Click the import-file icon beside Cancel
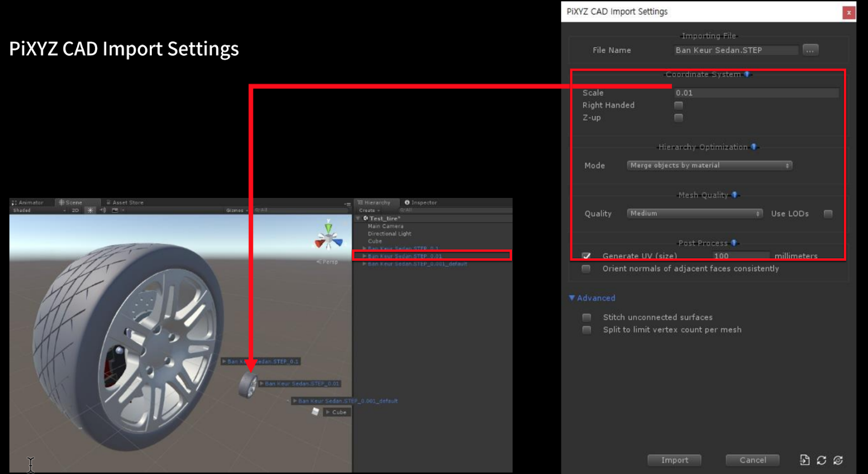Screen dimensions: 868x474 point(805,460)
